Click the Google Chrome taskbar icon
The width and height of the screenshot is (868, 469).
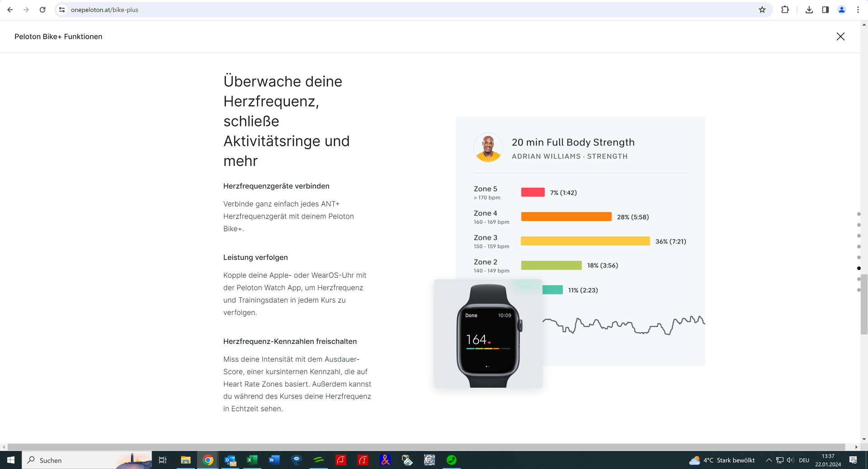(x=208, y=460)
